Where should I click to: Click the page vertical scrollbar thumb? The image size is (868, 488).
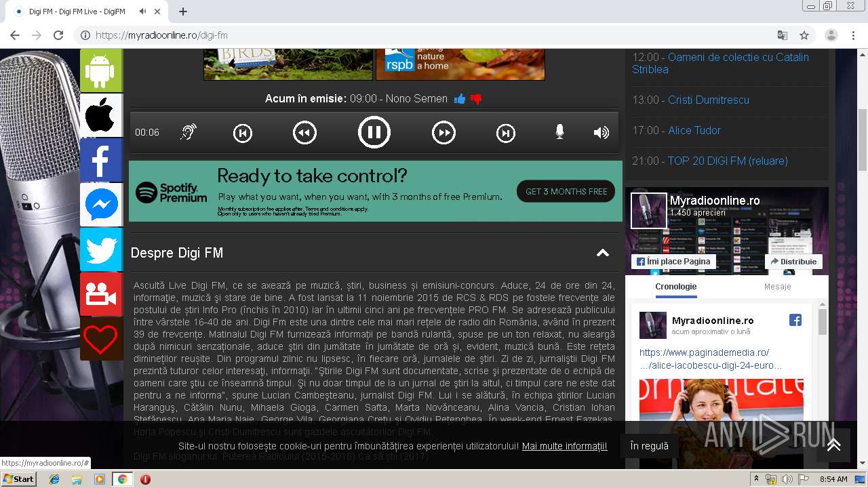pyautogui.click(x=862, y=139)
